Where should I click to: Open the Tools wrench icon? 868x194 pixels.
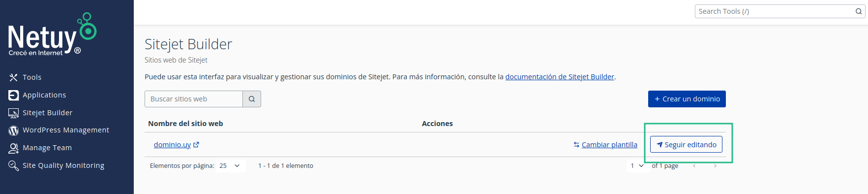13,77
